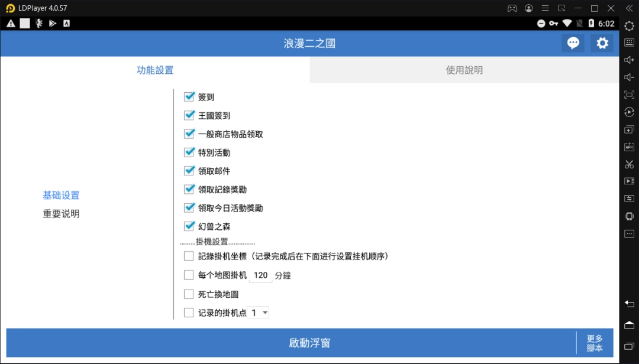This screenshot has height=364, width=639.
Task: Switch to the 使用說明 tab
Action: (464, 70)
